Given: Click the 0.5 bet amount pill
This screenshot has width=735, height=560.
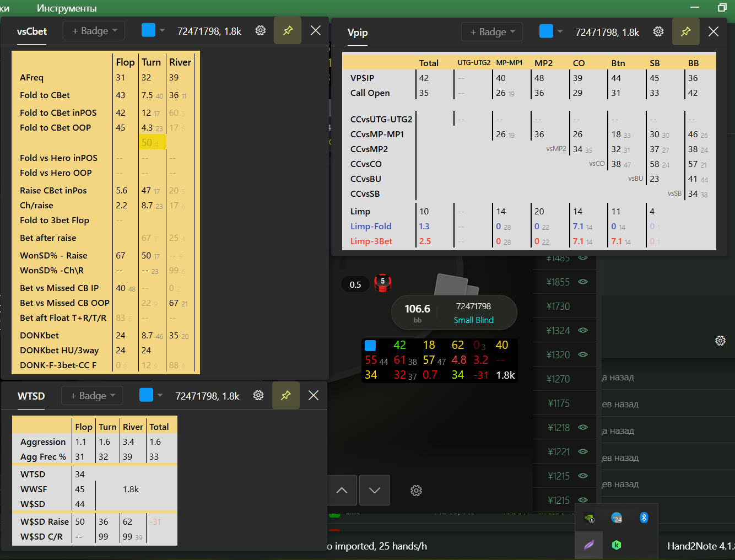Looking at the screenshot, I should coord(355,284).
